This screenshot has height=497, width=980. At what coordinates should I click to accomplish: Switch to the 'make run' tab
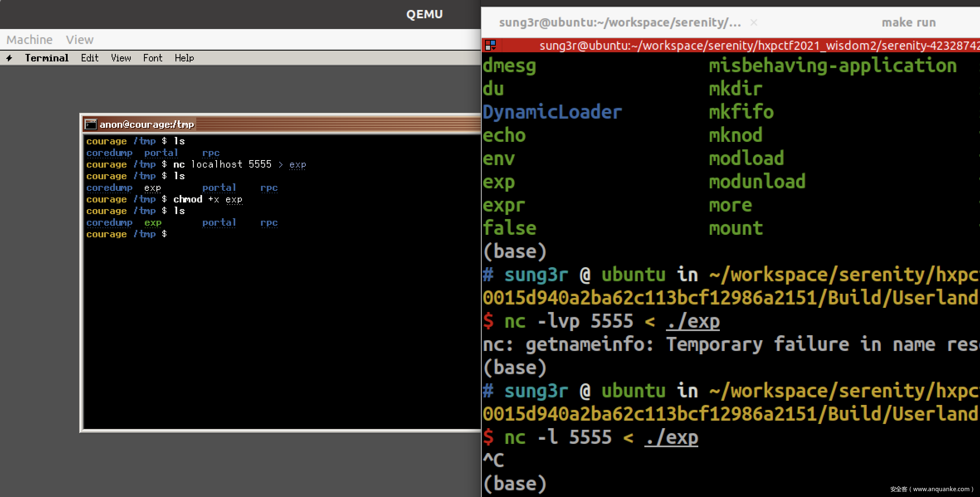tap(908, 22)
